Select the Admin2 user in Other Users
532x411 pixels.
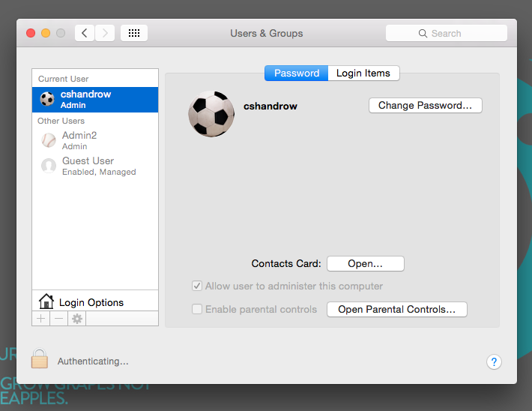pos(95,140)
